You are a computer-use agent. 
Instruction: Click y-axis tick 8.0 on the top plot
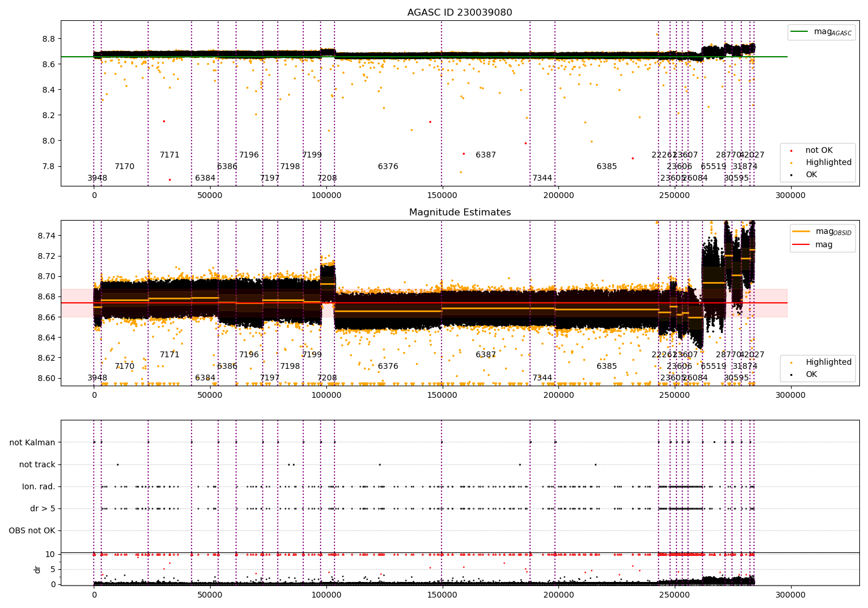point(49,141)
